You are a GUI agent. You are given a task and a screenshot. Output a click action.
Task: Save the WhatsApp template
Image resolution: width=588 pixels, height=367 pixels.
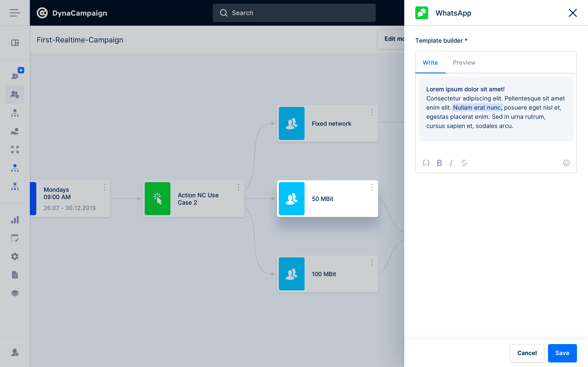tap(562, 353)
